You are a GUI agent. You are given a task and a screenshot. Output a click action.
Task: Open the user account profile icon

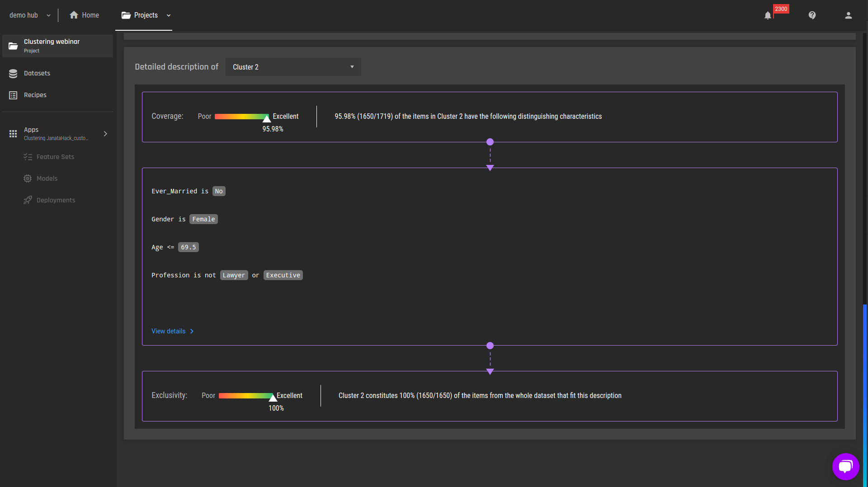tap(849, 15)
